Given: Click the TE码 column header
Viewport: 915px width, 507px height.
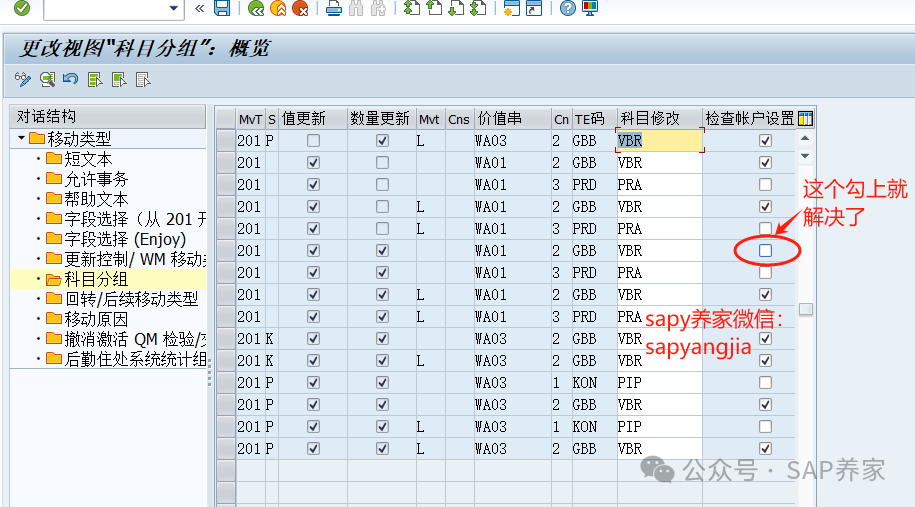Looking at the screenshot, I should tap(593, 118).
